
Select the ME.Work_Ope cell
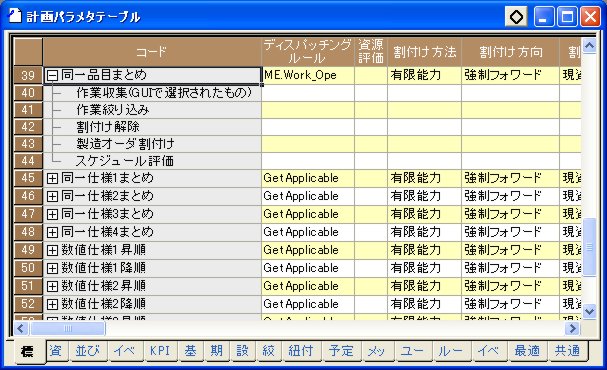point(308,75)
